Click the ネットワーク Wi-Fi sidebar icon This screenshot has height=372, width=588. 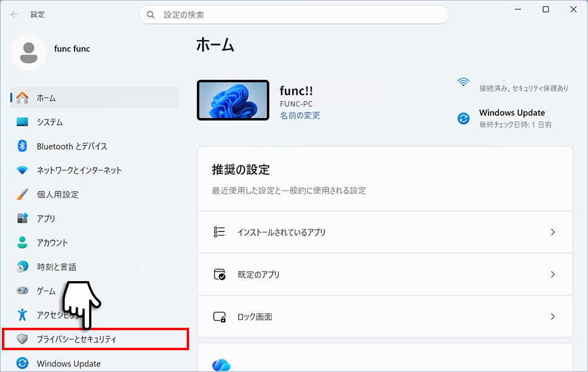22,170
